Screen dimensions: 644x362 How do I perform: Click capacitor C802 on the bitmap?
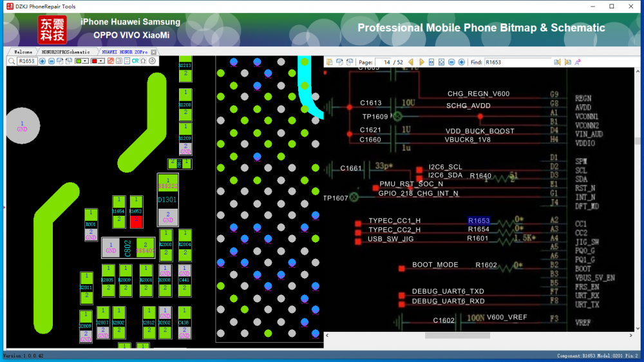coord(128,248)
